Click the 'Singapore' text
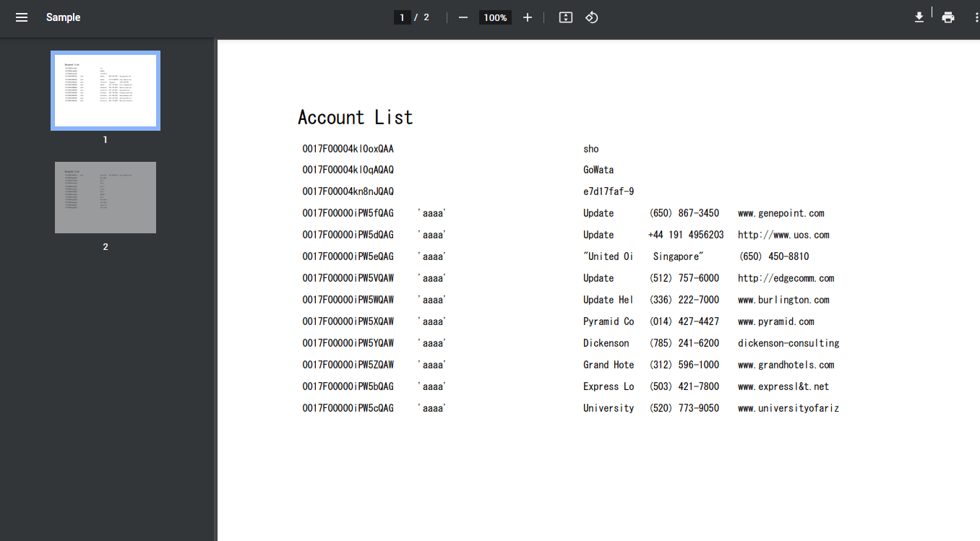The width and height of the screenshot is (980, 541). coord(678,256)
